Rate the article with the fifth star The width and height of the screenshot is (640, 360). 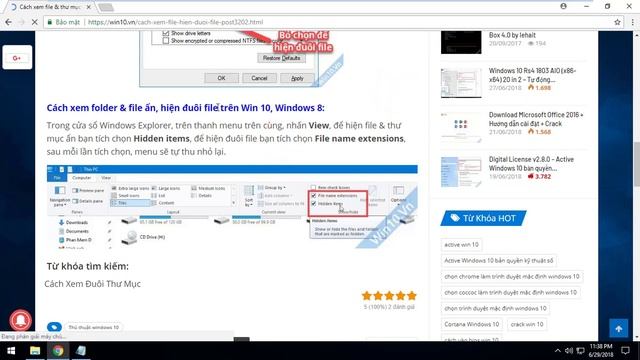412,296
